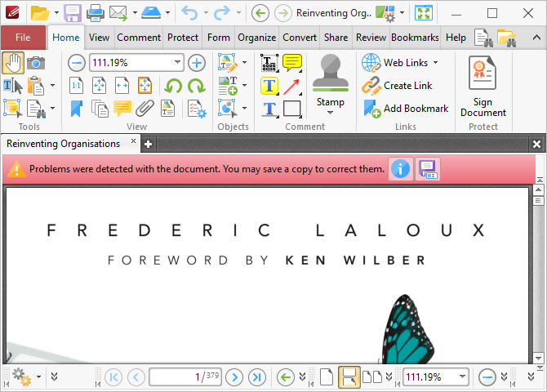Switch to the View tab
The height and width of the screenshot is (392, 547).
click(99, 38)
